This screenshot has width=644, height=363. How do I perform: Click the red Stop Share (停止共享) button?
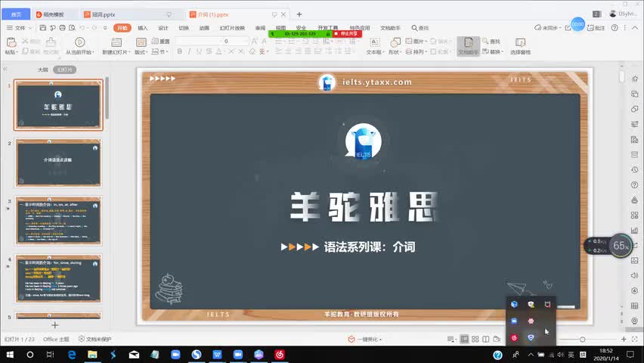coord(348,34)
